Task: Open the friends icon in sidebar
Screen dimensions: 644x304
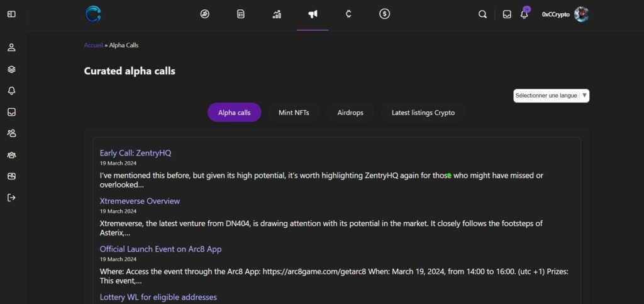Action: [x=11, y=133]
